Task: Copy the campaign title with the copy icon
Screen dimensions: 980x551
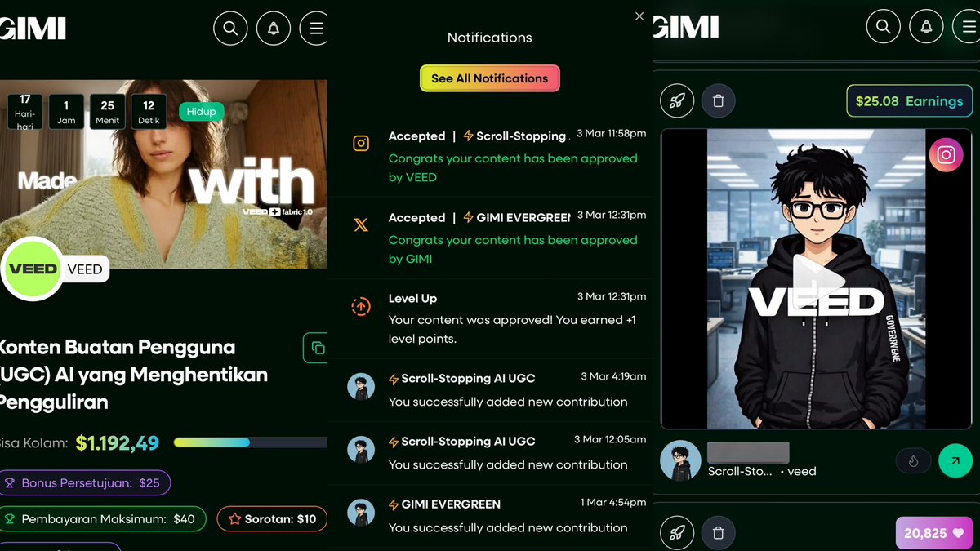Action: 315,348
